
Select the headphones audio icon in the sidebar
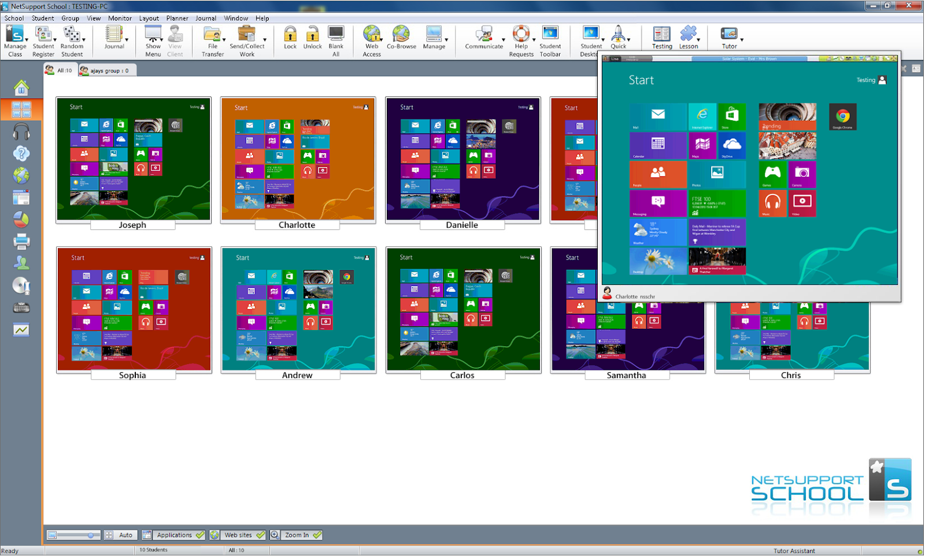pyautogui.click(x=21, y=131)
